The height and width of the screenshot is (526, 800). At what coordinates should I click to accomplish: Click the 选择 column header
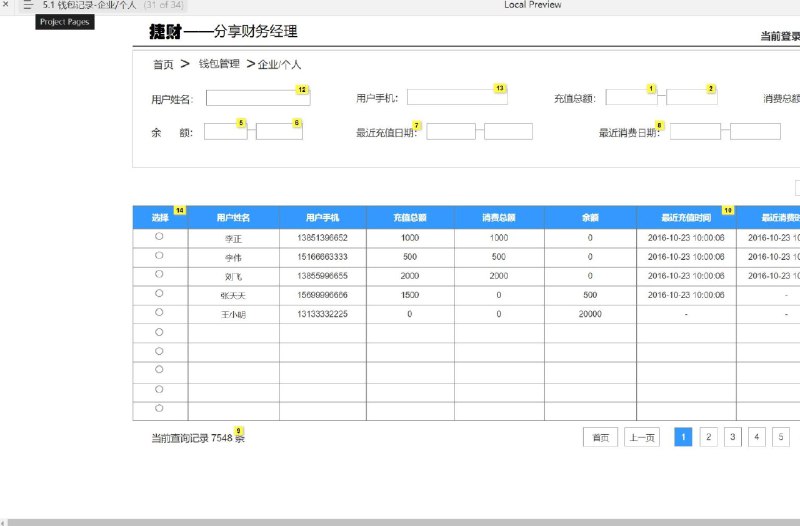(x=160, y=218)
